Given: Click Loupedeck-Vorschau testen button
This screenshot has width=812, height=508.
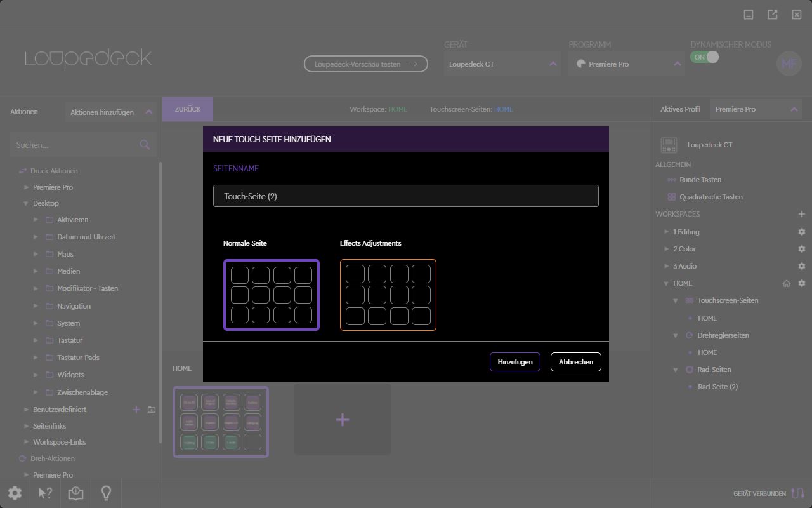Looking at the screenshot, I should point(366,64).
